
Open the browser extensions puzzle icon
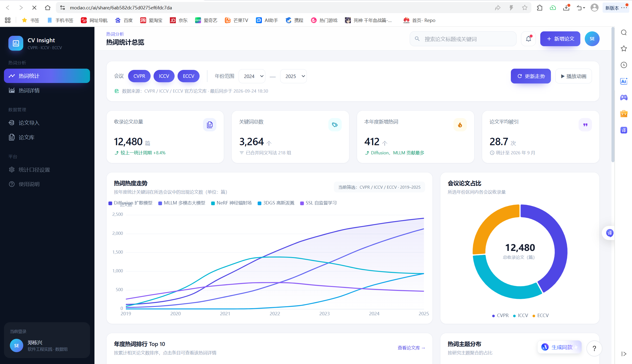click(540, 8)
